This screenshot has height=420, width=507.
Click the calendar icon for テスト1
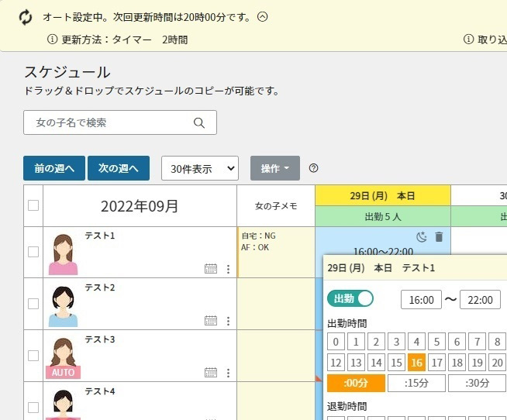(x=211, y=268)
